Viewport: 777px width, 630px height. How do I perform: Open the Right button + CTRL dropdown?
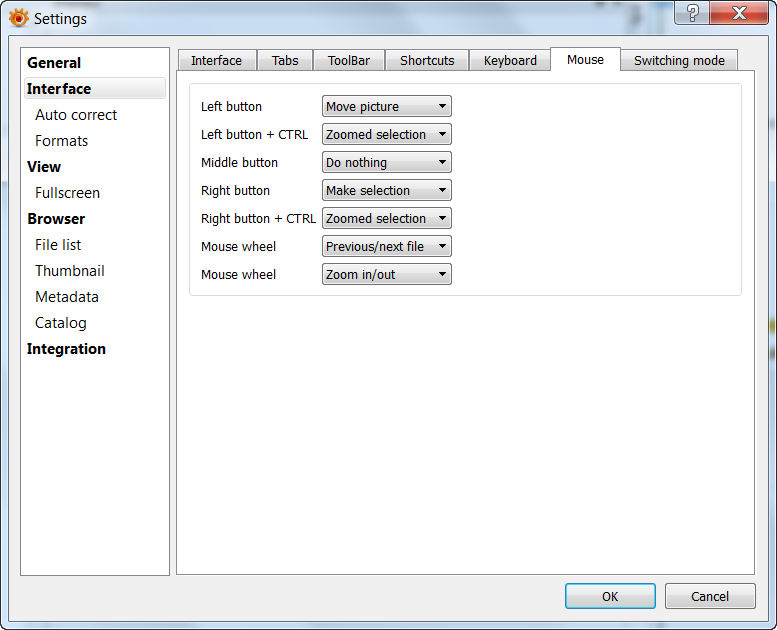tap(387, 219)
